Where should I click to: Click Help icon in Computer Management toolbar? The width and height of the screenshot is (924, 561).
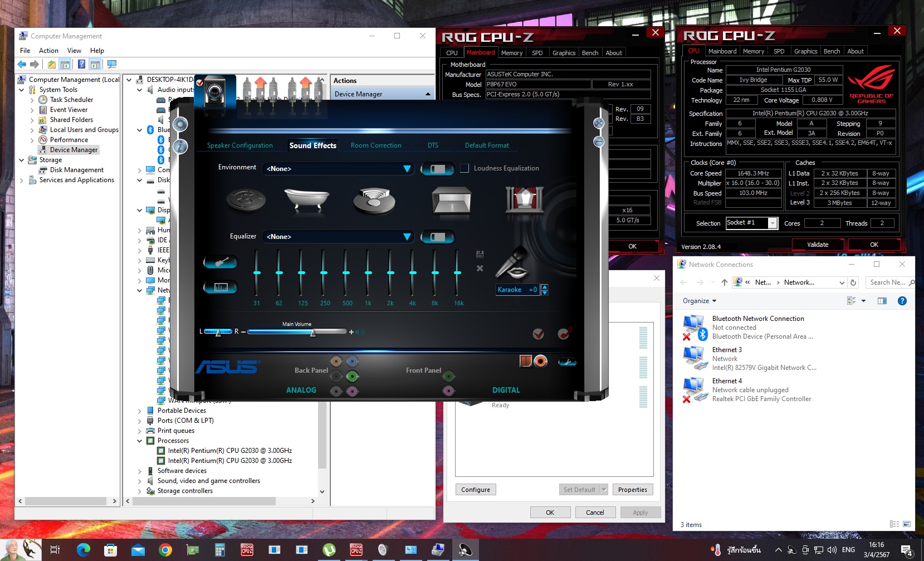[81, 64]
